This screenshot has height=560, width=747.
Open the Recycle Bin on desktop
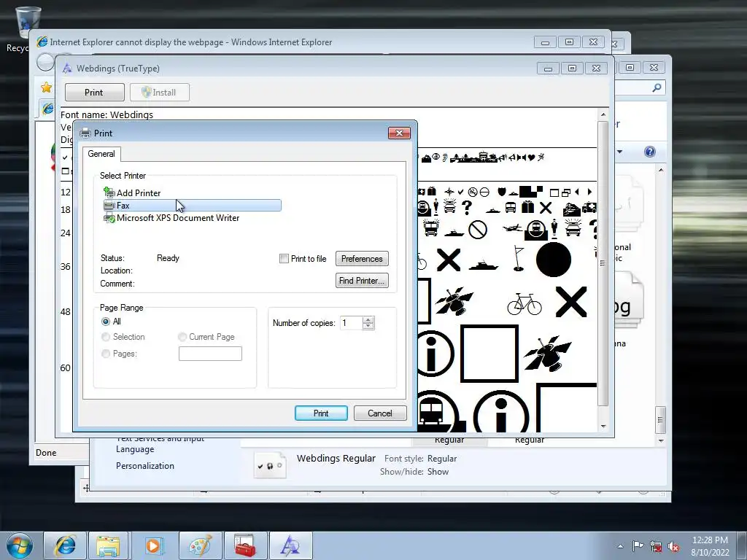coord(27,23)
